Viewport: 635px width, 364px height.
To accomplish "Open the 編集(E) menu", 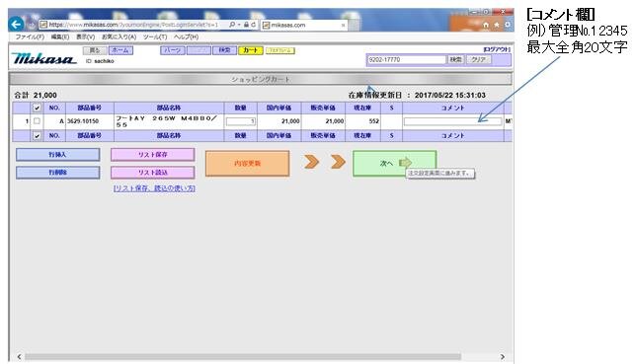I will (60, 36).
